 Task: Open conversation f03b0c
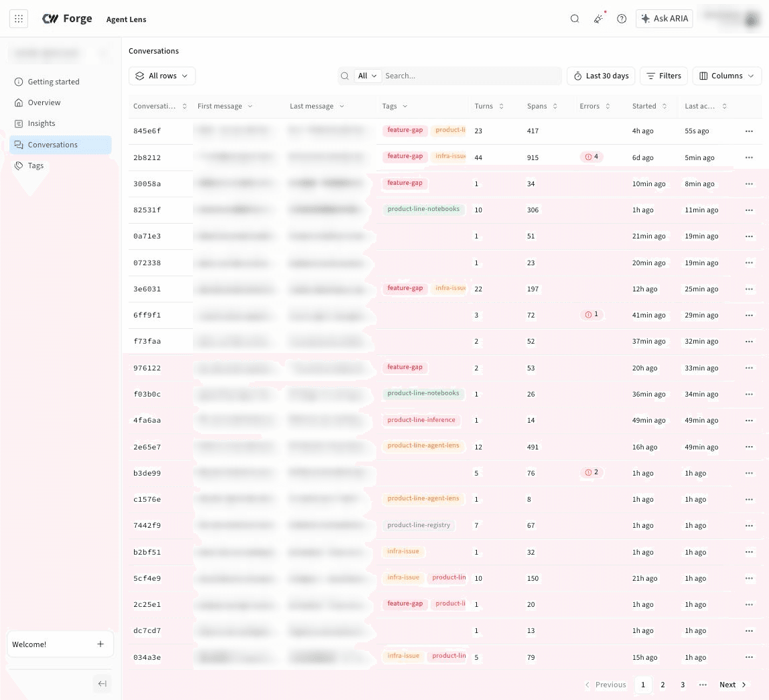click(x=147, y=395)
